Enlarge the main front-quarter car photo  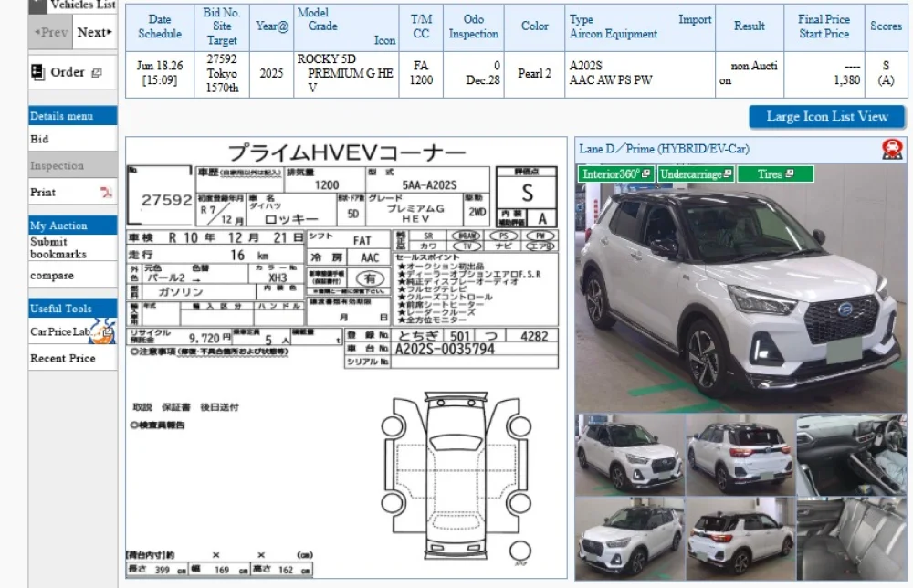pos(740,289)
